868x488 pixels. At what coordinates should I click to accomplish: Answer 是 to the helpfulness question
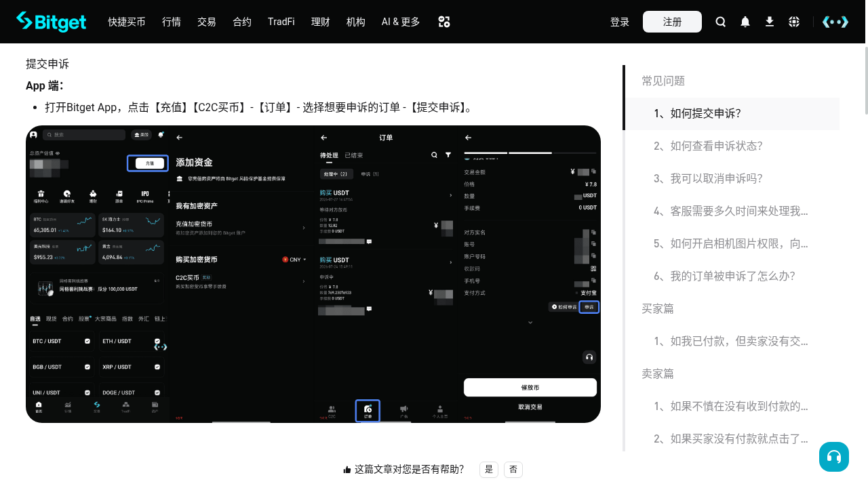point(489,470)
